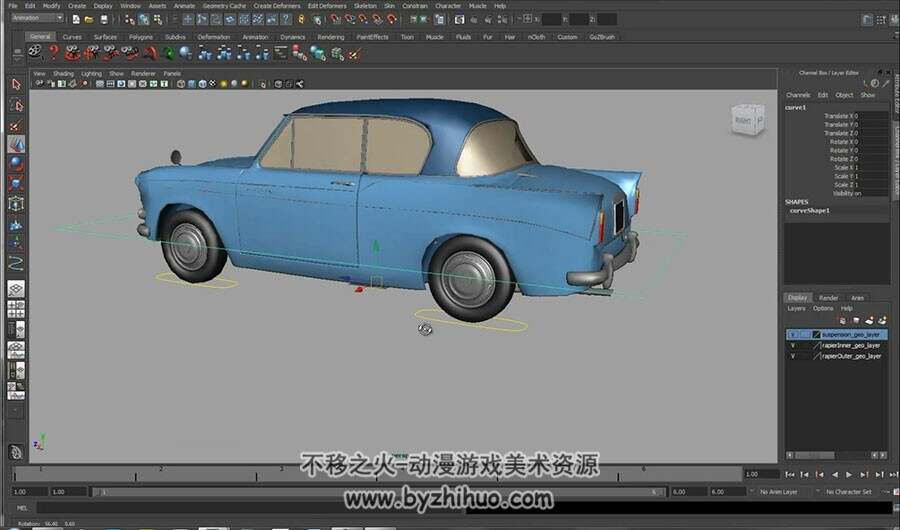900x530 pixels.
Task: Toggle Tool Settings display icon top-right
Action: 881,20
